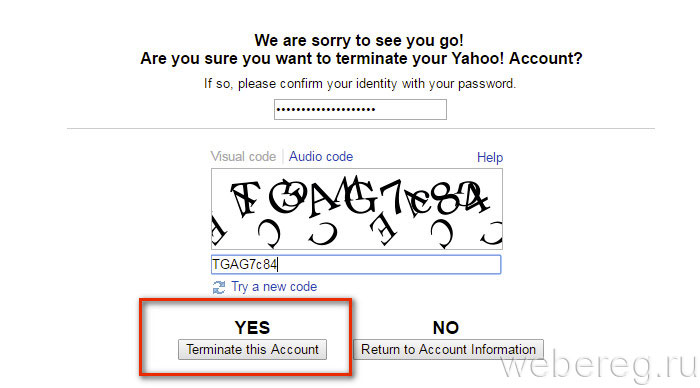Click the distorted captcha code image
This screenshot has width=700, height=388.
coord(357,209)
